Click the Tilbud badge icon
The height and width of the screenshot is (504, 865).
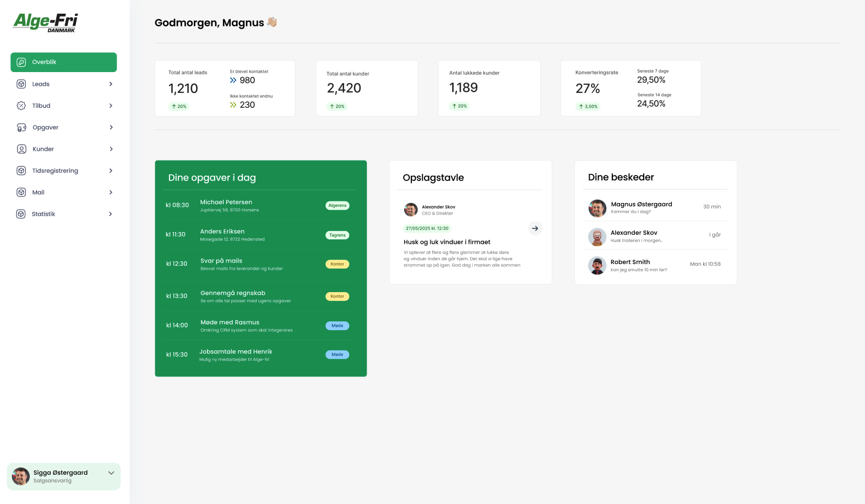tap(21, 106)
